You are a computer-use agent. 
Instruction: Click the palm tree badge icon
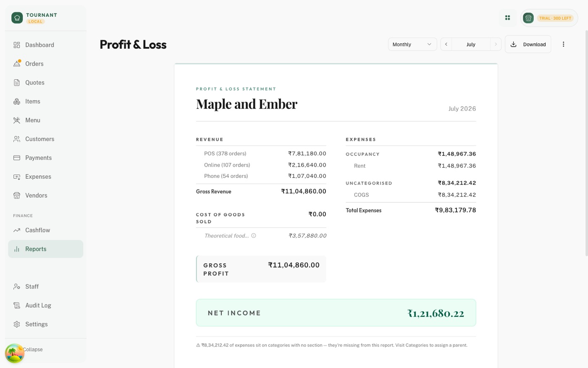pyautogui.click(x=15, y=353)
